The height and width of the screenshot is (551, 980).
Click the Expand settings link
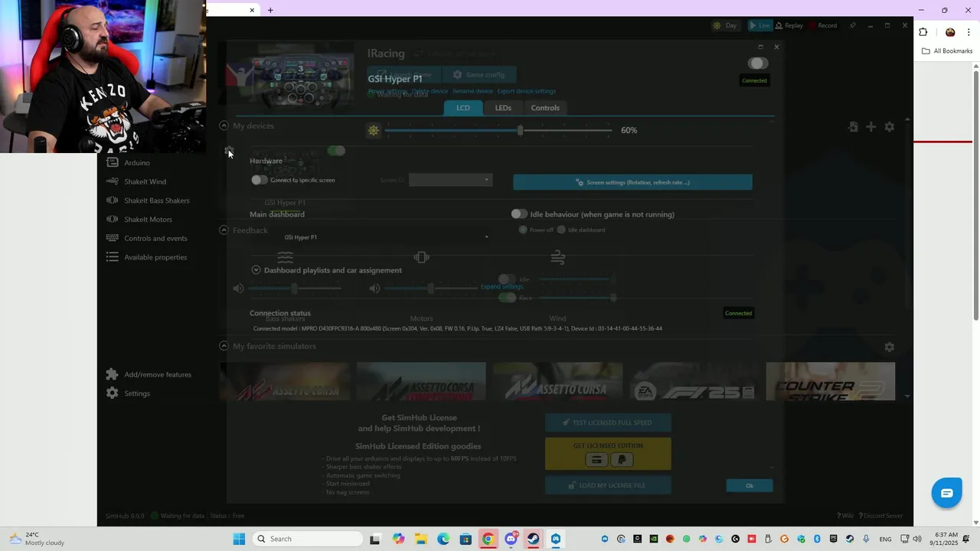click(x=501, y=287)
